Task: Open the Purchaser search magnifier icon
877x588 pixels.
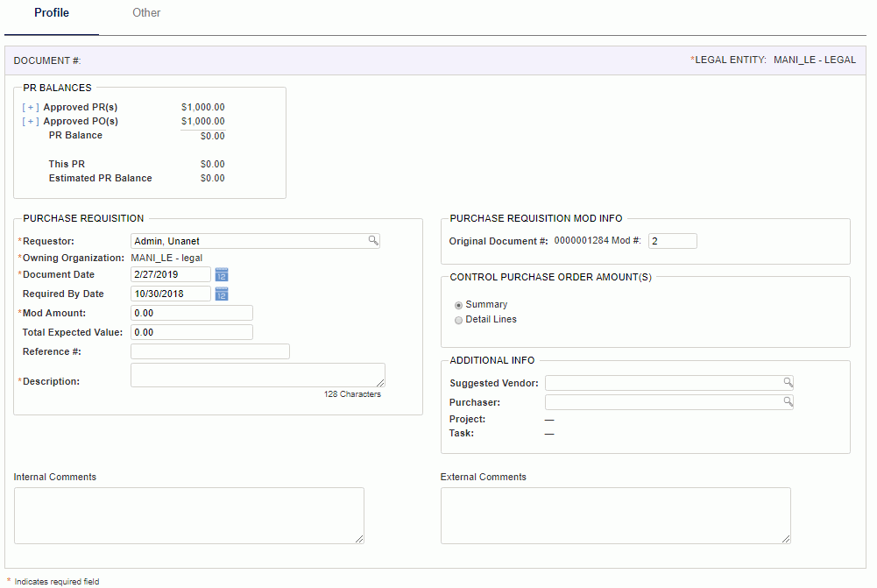Action: [x=788, y=401]
